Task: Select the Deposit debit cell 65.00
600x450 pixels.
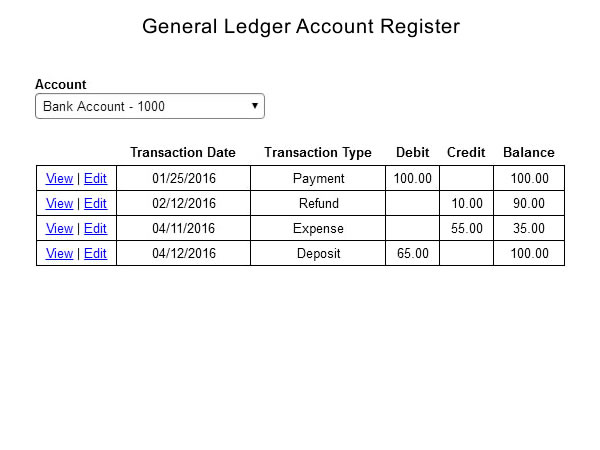Action: pyautogui.click(x=412, y=253)
